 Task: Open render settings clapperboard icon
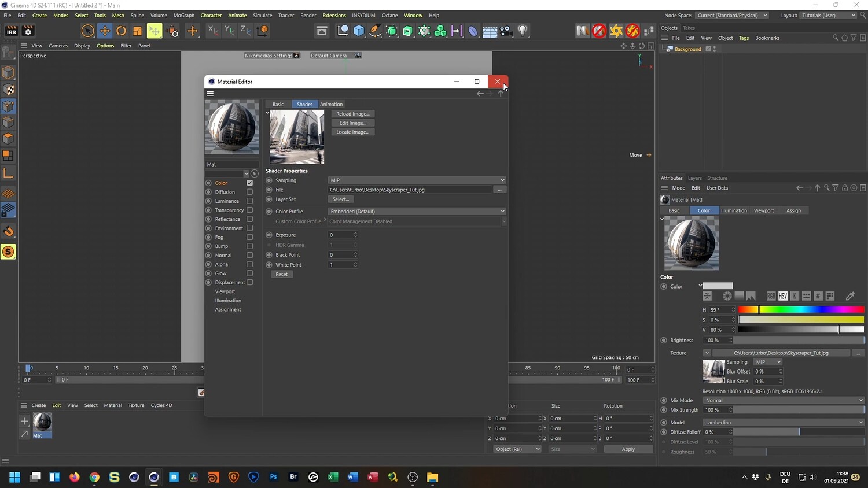[28, 31]
